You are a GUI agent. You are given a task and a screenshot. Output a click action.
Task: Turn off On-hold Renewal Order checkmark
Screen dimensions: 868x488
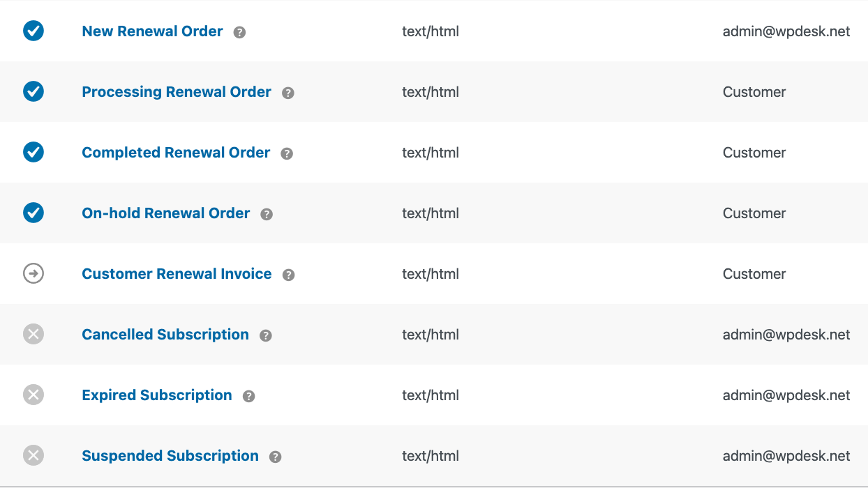33,213
